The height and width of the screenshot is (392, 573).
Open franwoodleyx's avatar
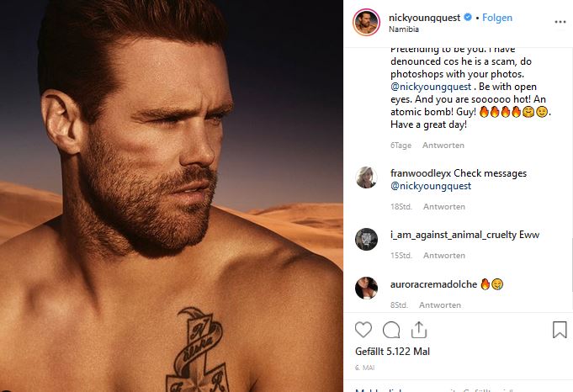pyautogui.click(x=366, y=178)
